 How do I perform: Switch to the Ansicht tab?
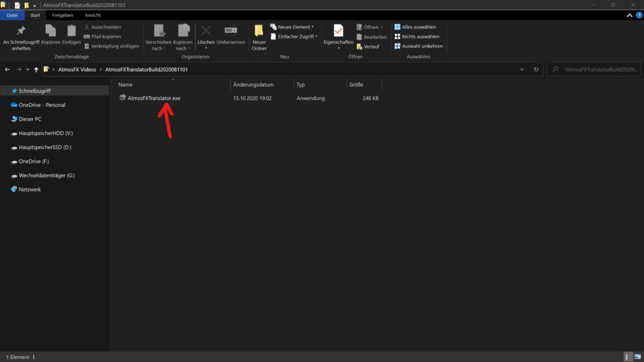(93, 15)
